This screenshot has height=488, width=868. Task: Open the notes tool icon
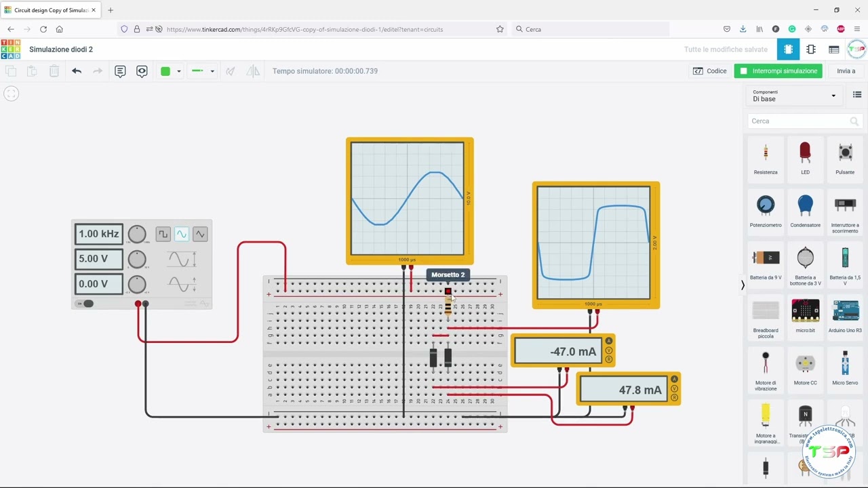coord(120,71)
